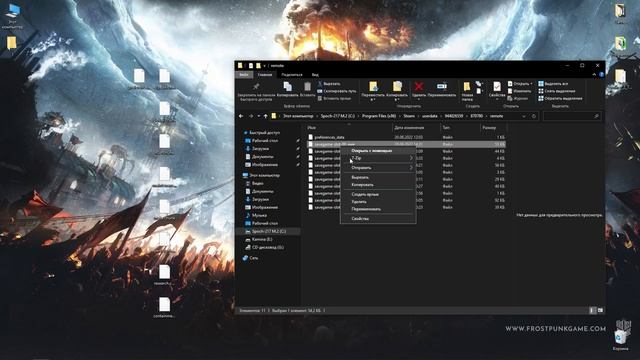
Task: Switch to the Home (Главная) ribbon tab
Action: pos(265,75)
